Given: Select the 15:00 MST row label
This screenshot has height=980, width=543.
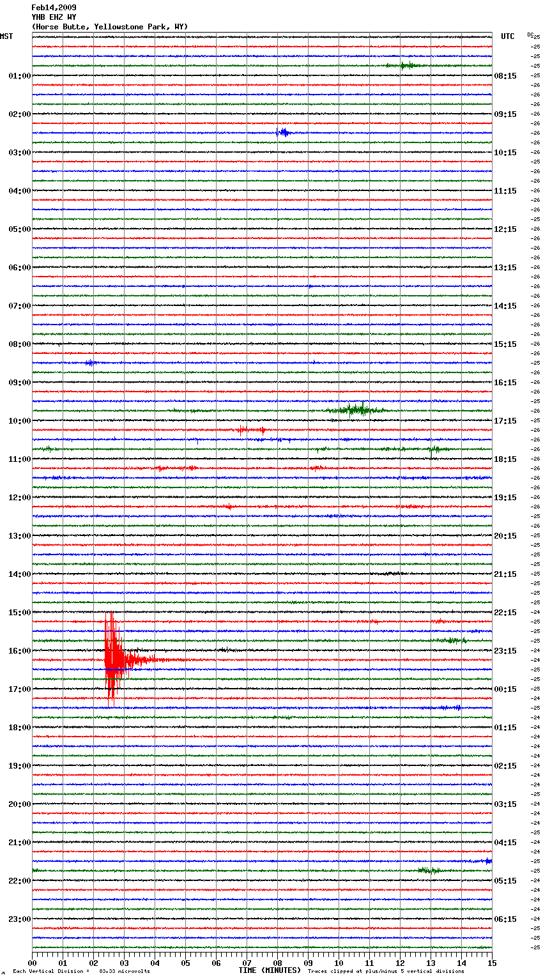Looking at the screenshot, I should coord(20,613).
